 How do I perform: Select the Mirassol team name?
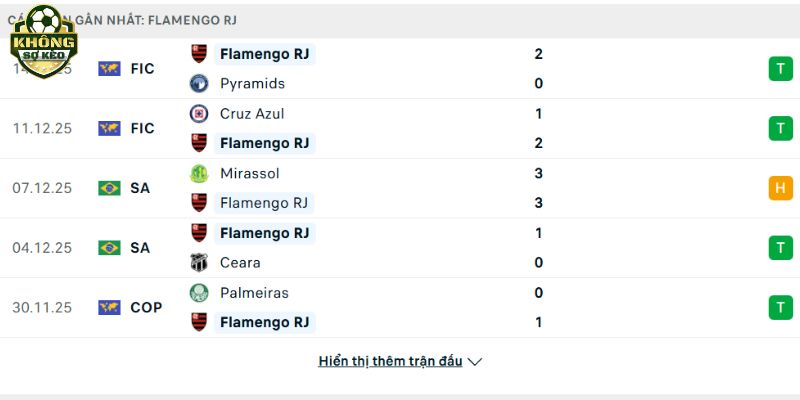coord(250,174)
